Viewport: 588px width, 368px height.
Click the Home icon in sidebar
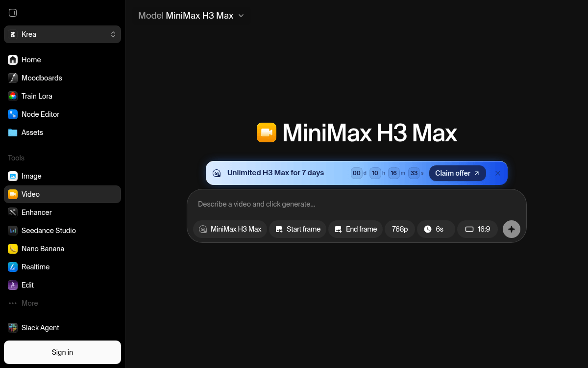[13, 60]
